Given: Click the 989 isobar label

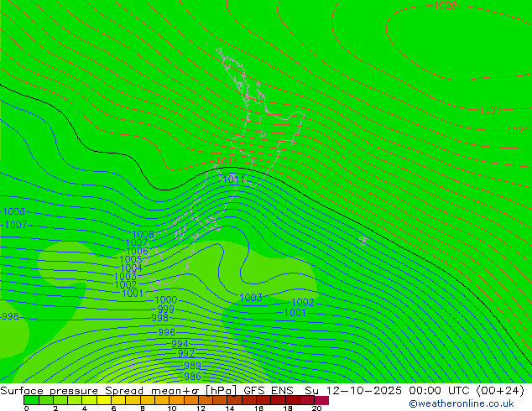Looking at the screenshot, I should click(193, 366).
